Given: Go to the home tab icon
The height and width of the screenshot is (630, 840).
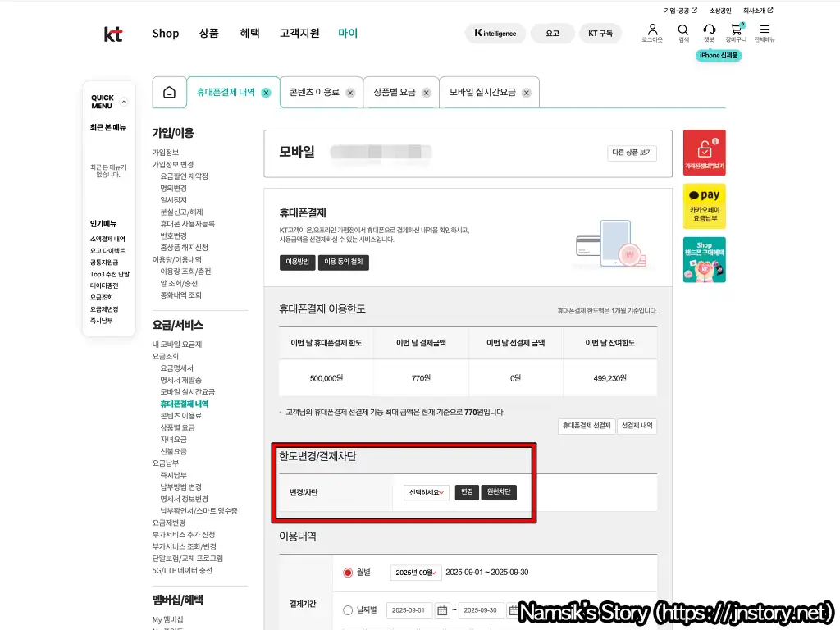Looking at the screenshot, I should (x=169, y=93).
